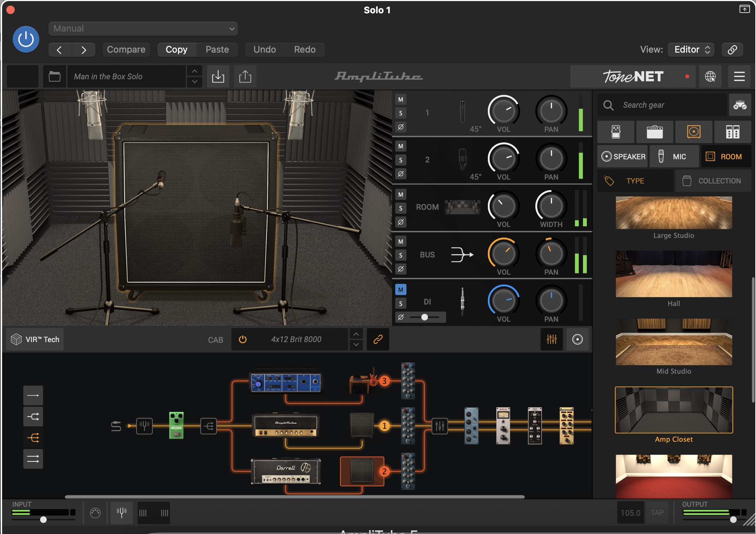Click the mic 1 VOL knob
756x534 pixels.
[x=504, y=111]
